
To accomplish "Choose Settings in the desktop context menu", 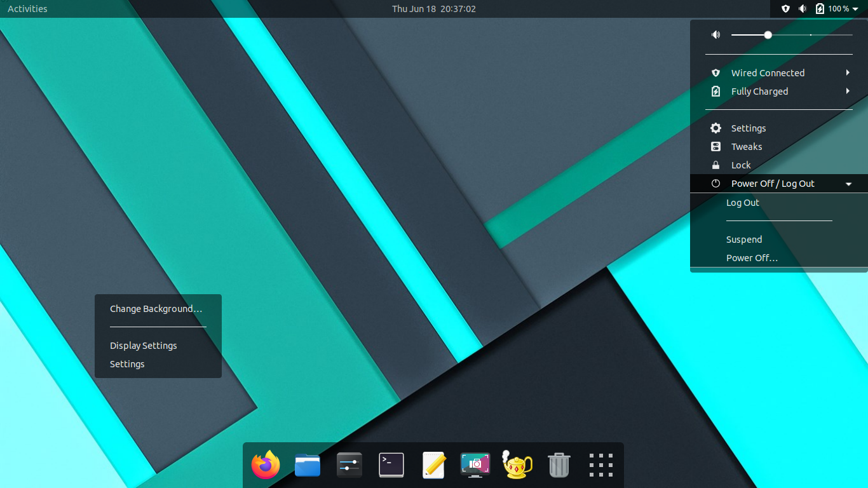I will (x=127, y=364).
